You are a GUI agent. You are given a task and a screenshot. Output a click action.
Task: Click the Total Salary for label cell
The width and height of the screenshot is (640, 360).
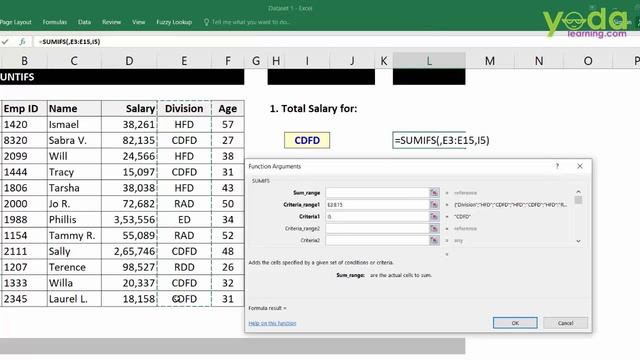pos(313,109)
